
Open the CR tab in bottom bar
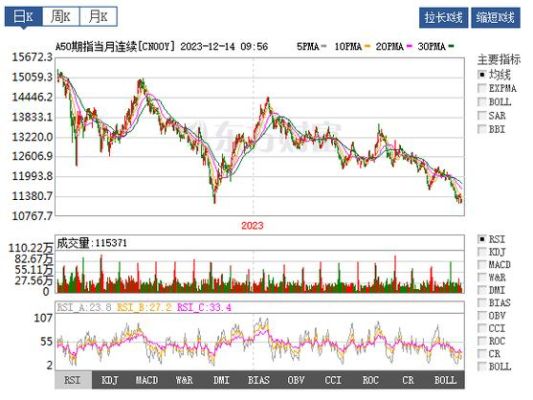click(408, 380)
